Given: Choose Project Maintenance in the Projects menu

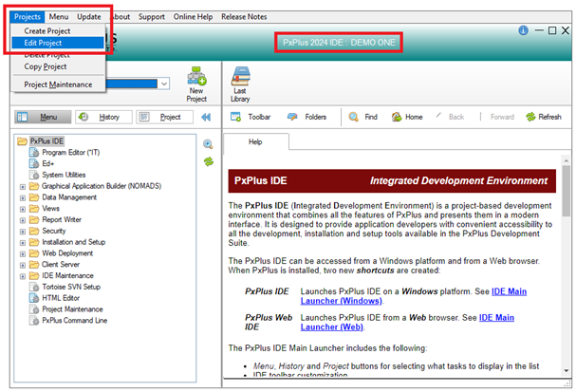Looking at the screenshot, I should coord(58,84).
